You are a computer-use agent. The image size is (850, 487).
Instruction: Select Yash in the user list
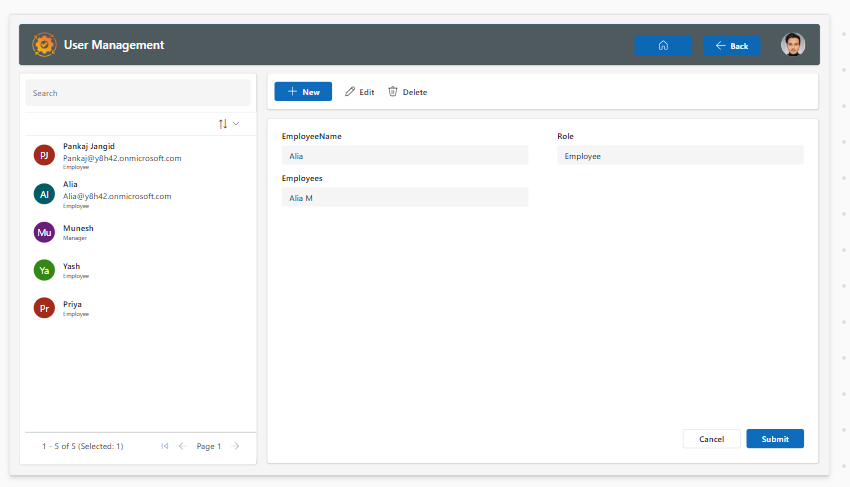coord(138,270)
